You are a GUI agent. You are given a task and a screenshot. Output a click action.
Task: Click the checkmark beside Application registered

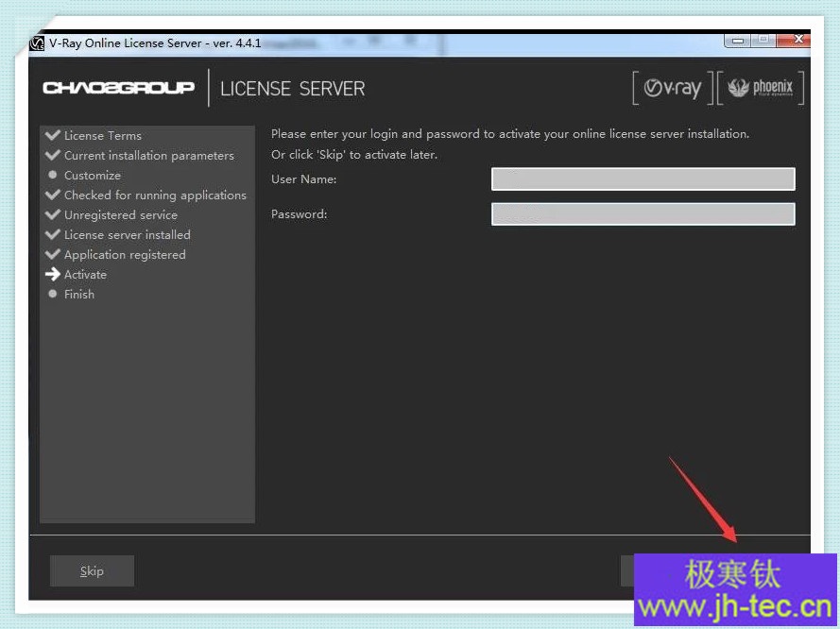pos(53,254)
